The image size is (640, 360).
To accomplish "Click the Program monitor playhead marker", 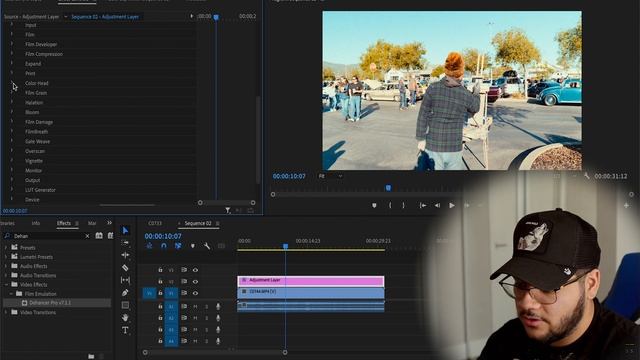I will pos(389,188).
